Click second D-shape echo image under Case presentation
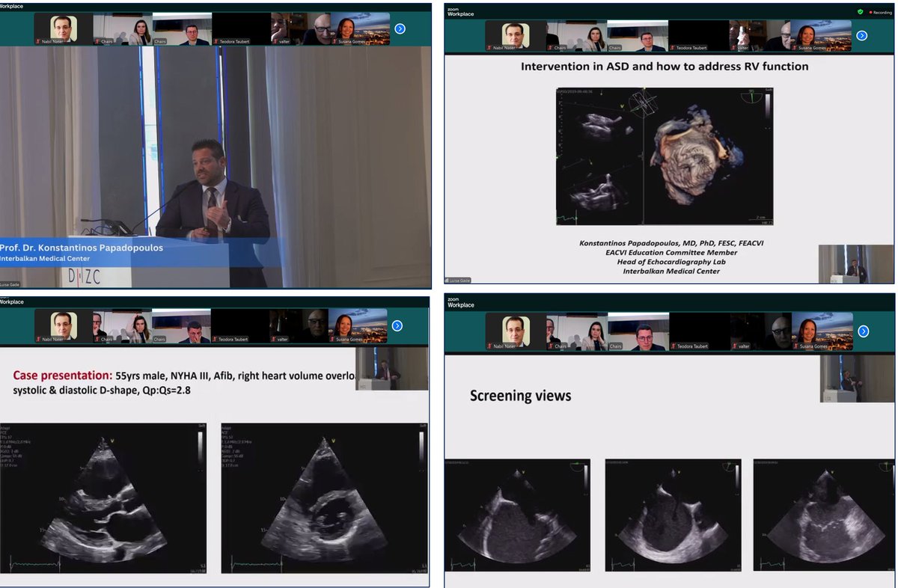 325,498
